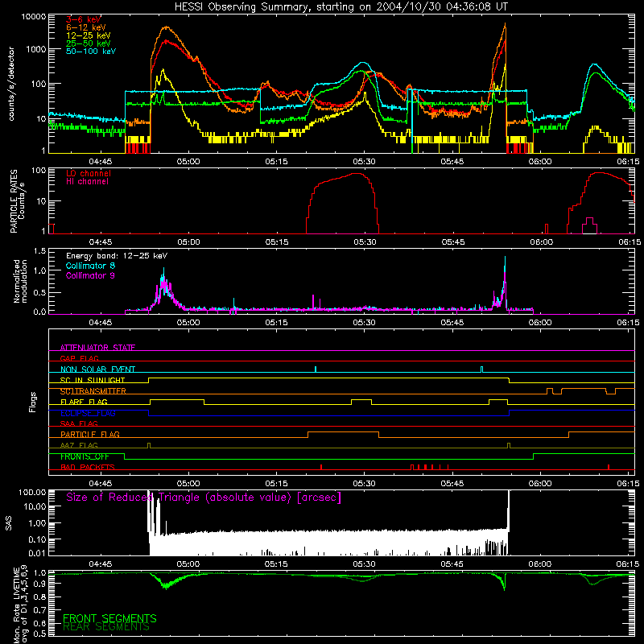
Task: Click the sharp 6-12 keV spike before 05:55
Action: point(505,26)
